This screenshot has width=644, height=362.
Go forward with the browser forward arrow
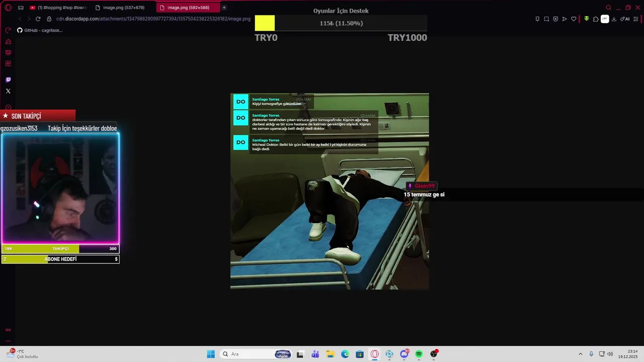tap(29, 19)
